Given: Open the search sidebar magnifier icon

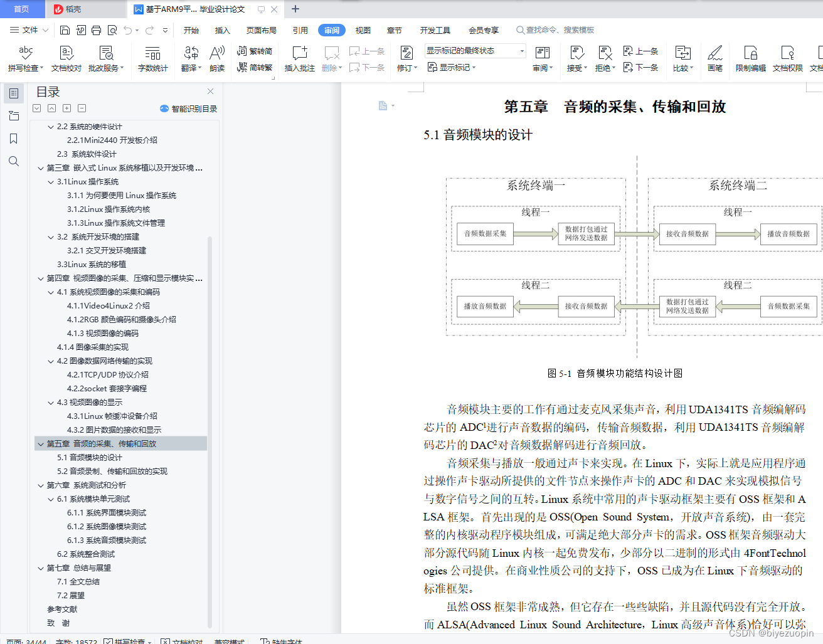Looking at the screenshot, I should pos(14,161).
